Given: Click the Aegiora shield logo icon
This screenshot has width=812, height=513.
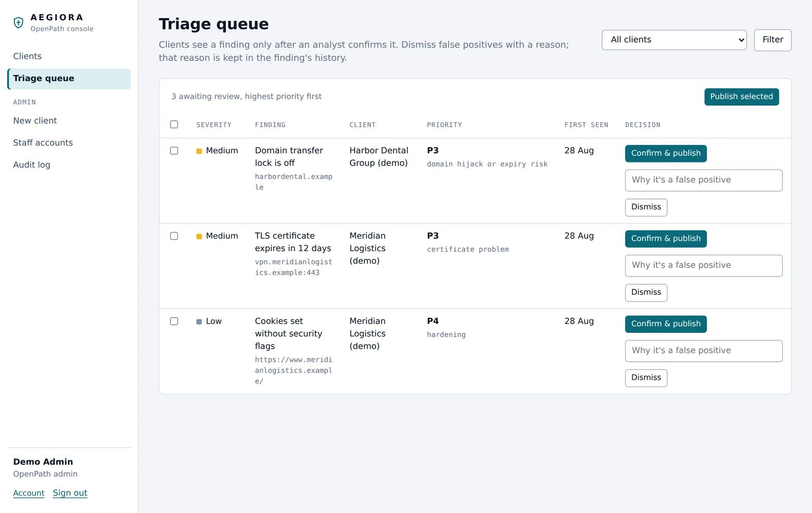Looking at the screenshot, I should 19,22.
